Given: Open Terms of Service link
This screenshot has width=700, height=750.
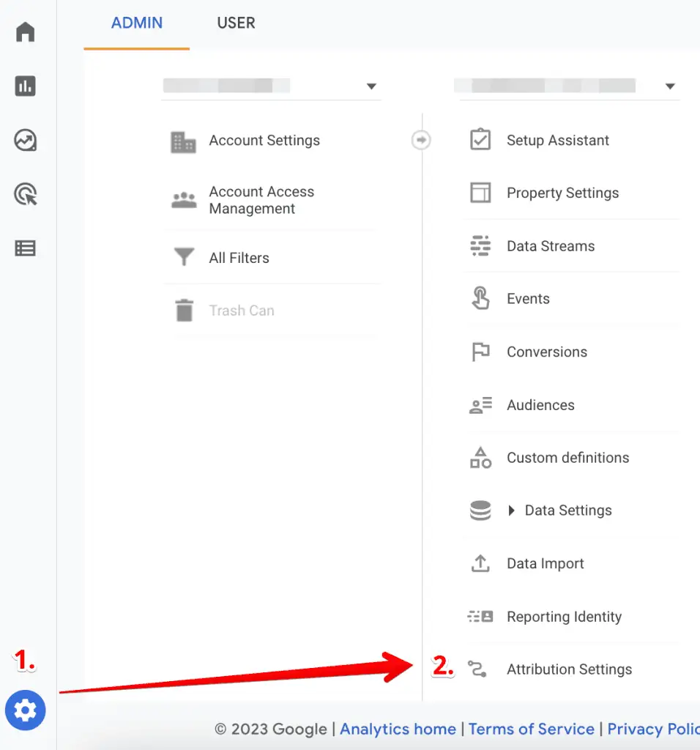Looking at the screenshot, I should [x=532, y=729].
